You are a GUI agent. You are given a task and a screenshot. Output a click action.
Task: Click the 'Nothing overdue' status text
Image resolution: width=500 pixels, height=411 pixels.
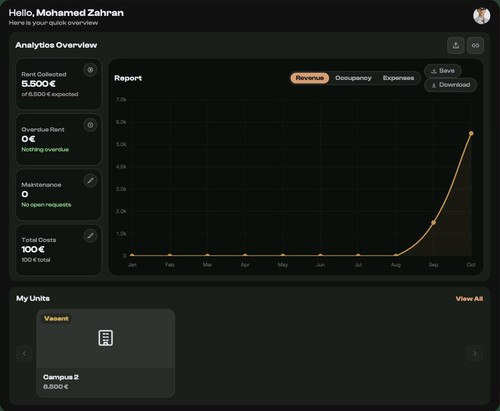point(45,149)
